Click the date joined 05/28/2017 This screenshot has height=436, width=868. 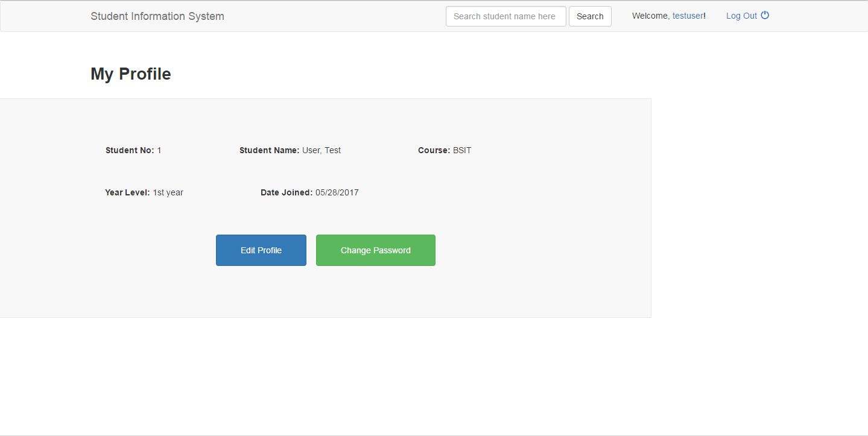[x=337, y=192]
